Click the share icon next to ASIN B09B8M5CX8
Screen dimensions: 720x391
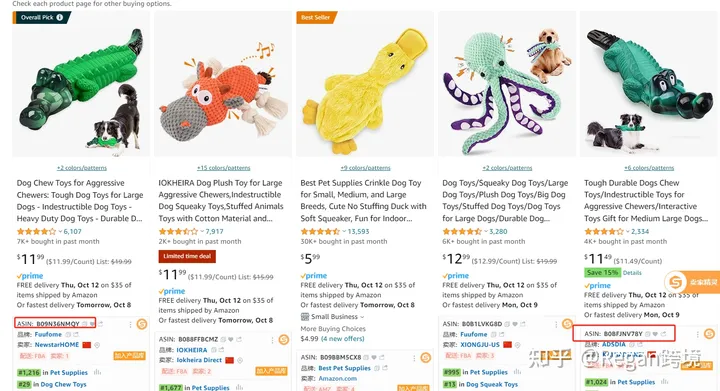click(x=382, y=357)
